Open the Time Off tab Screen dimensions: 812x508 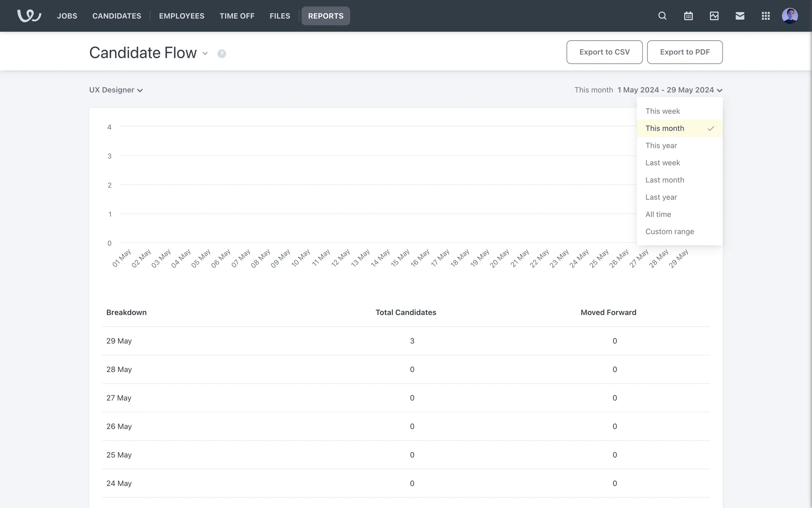237,16
